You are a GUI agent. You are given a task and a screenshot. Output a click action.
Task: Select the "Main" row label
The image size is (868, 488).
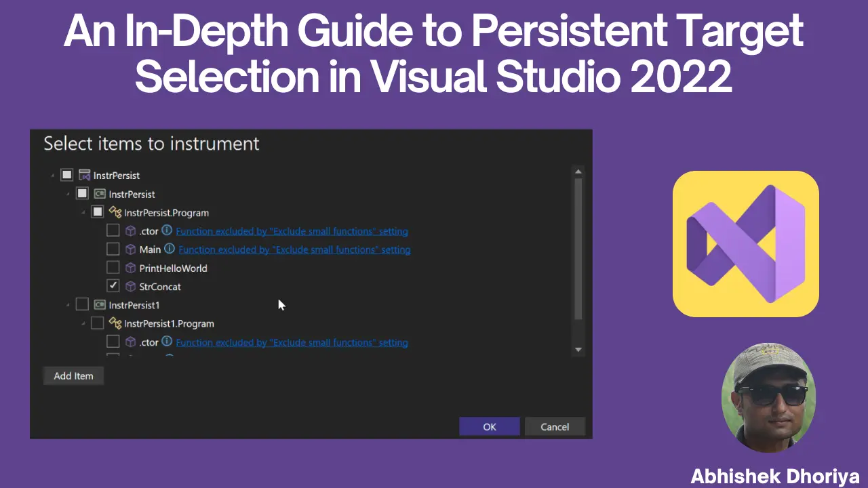click(x=150, y=249)
